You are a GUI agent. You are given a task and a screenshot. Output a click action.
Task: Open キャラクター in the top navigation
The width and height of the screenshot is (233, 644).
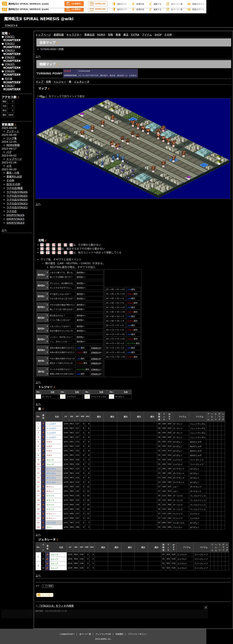click(x=74, y=35)
